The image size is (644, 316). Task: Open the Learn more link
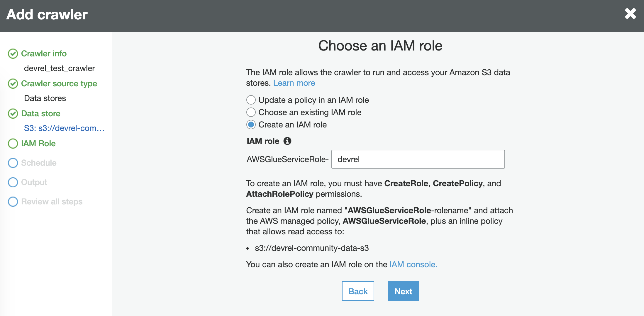point(294,83)
